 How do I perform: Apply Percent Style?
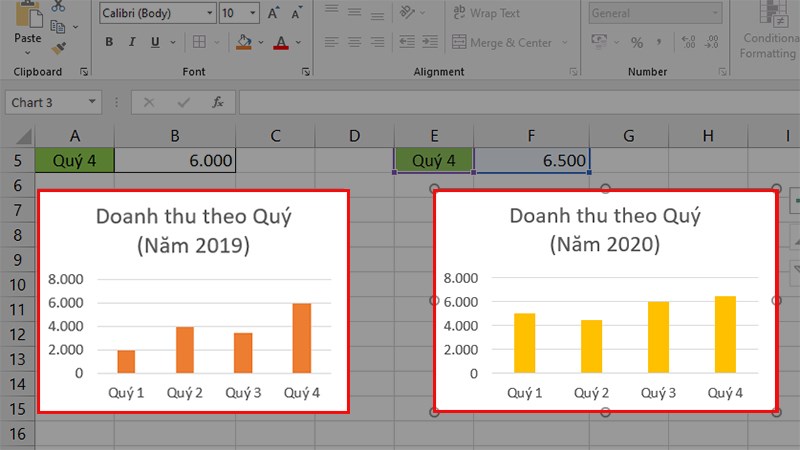[637, 42]
